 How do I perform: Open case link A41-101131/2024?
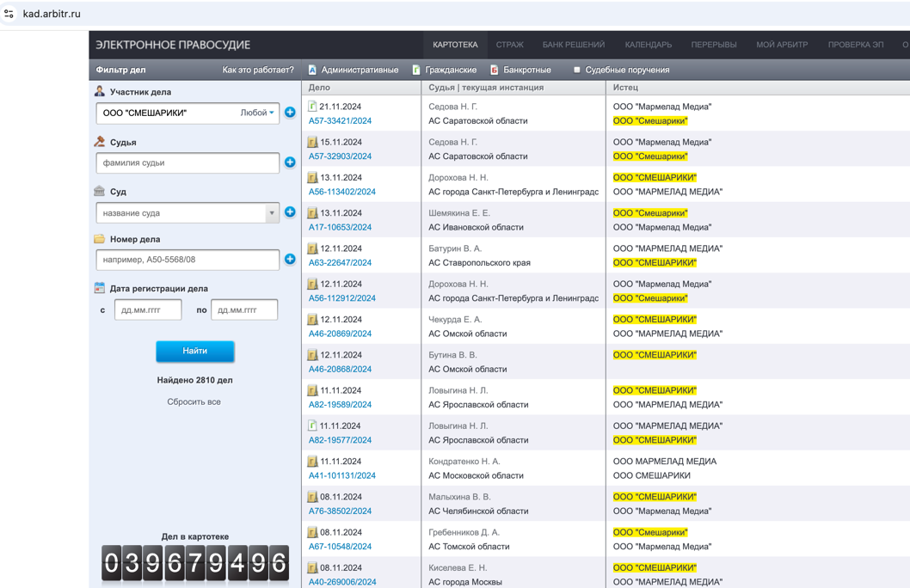(x=341, y=475)
